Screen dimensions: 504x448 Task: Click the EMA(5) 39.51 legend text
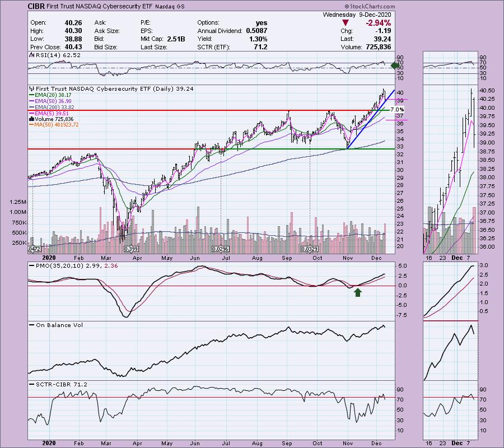click(x=52, y=114)
